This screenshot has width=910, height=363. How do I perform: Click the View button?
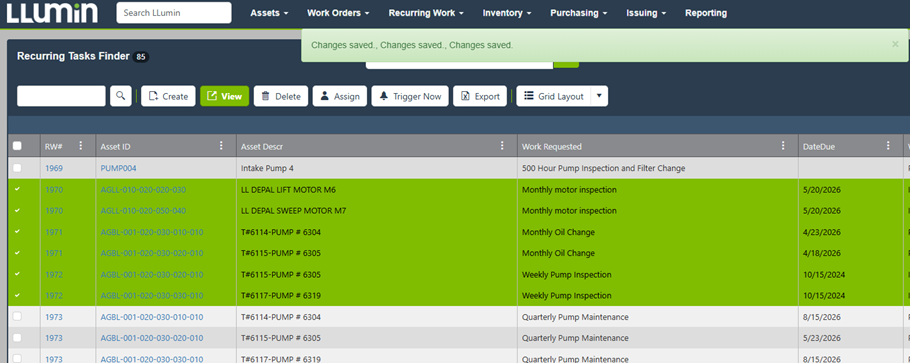tap(225, 96)
